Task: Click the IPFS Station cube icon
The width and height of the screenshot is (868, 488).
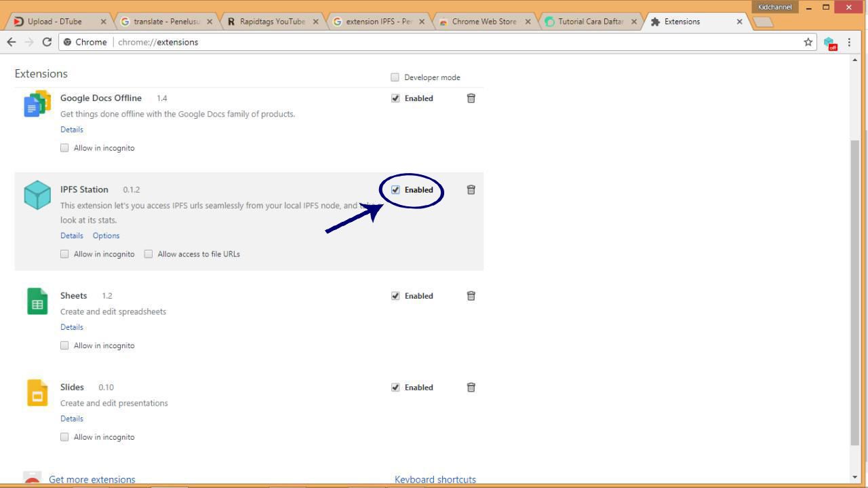Action: (37, 195)
